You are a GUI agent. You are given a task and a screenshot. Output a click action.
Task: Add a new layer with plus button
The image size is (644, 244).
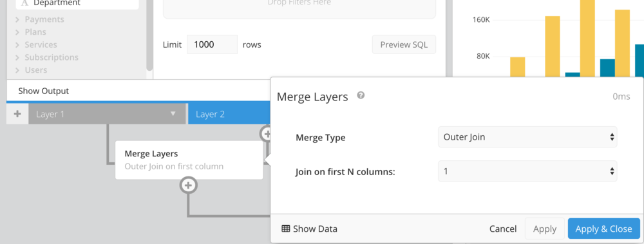coord(17,114)
